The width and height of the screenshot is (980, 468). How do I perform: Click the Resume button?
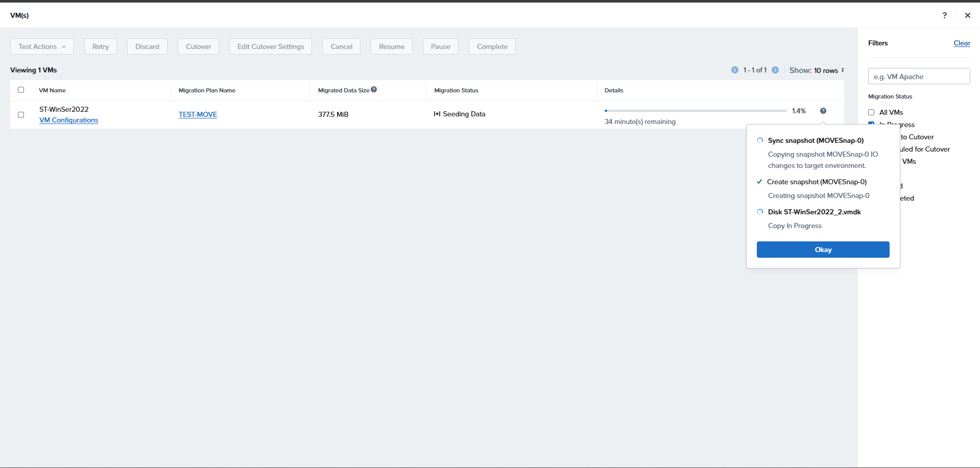pos(392,46)
